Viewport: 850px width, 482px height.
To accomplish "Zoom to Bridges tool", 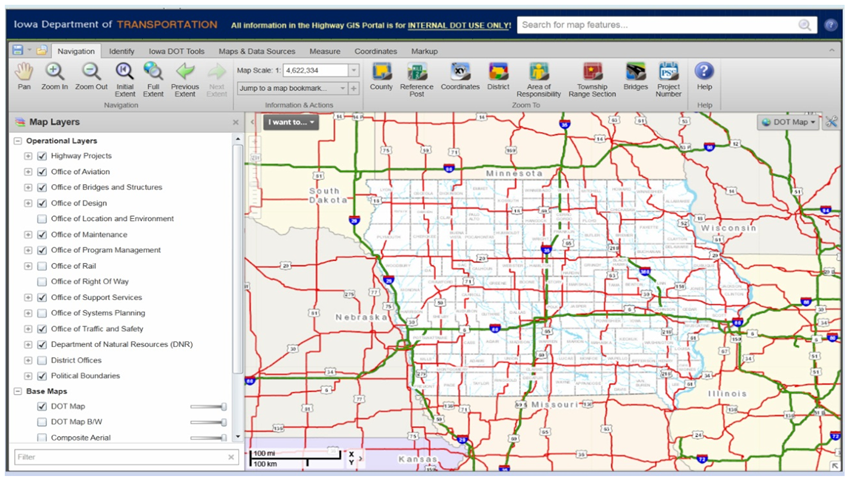I will [x=636, y=77].
